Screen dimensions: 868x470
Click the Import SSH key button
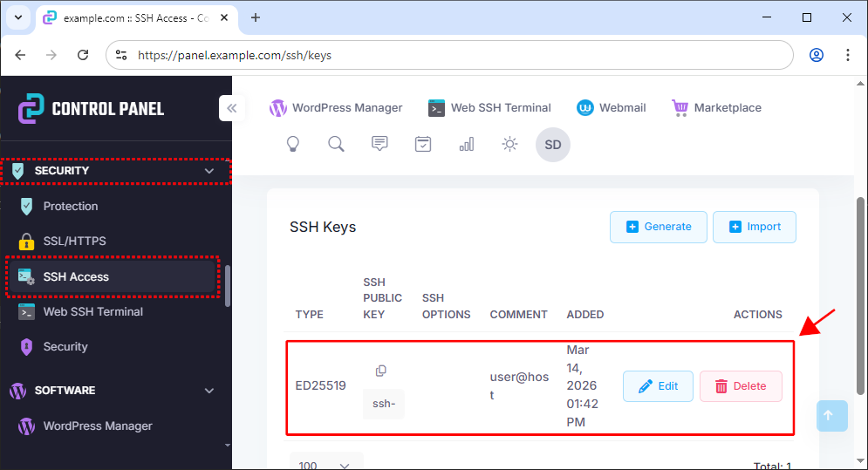[x=754, y=227]
